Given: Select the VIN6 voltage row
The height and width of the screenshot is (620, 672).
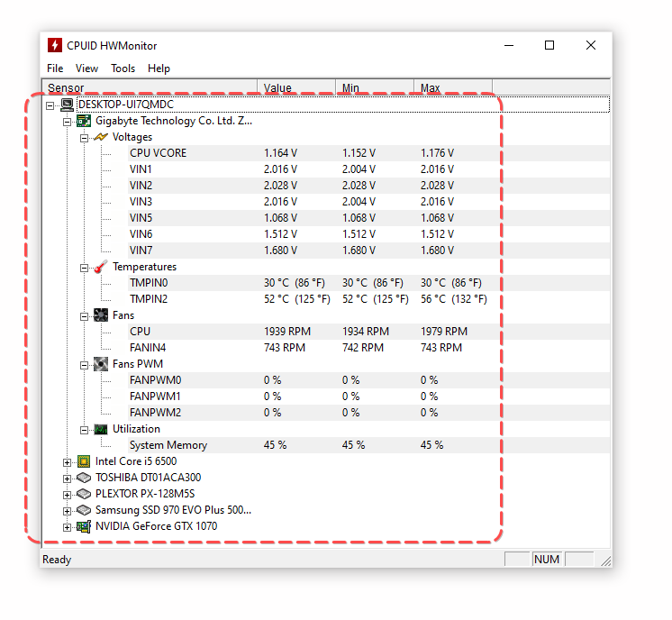Looking at the screenshot, I should tap(368, 234).
